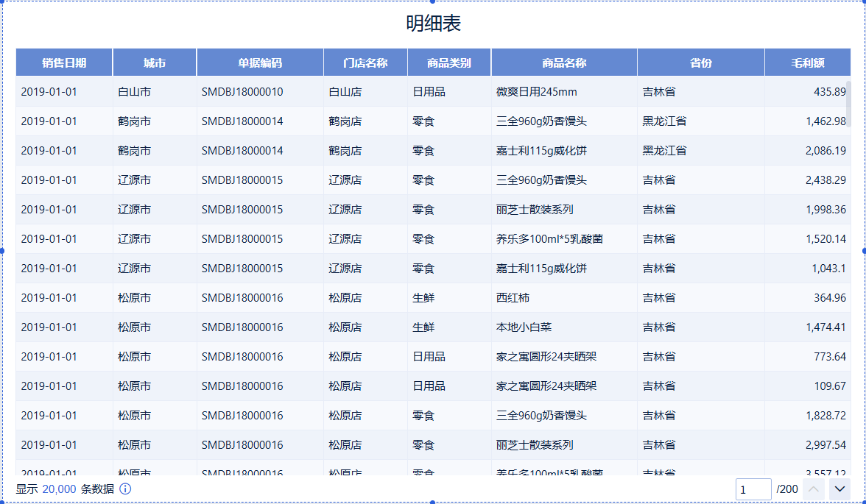
Task: Sort the table by 销售日期 column header
Action: pos(63,62)
